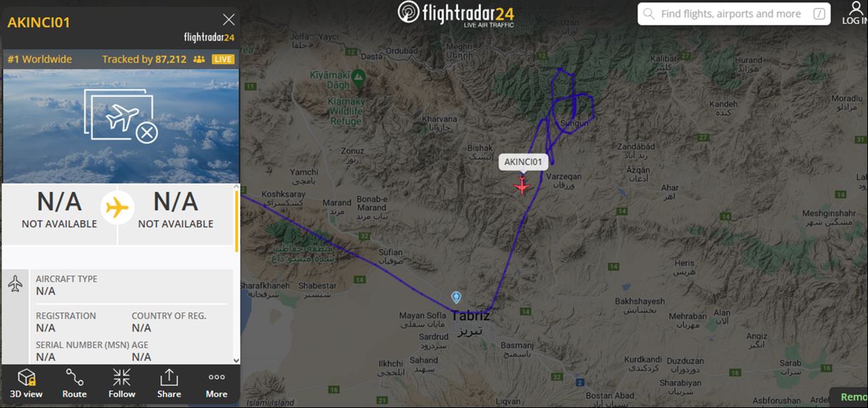Click the #1 Worldwide ranking label
This screenshot has height=408, width=868.
[40, 59]
